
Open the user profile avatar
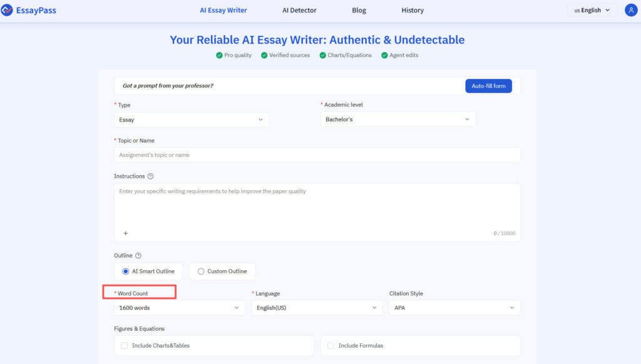(x=630, y=10)
